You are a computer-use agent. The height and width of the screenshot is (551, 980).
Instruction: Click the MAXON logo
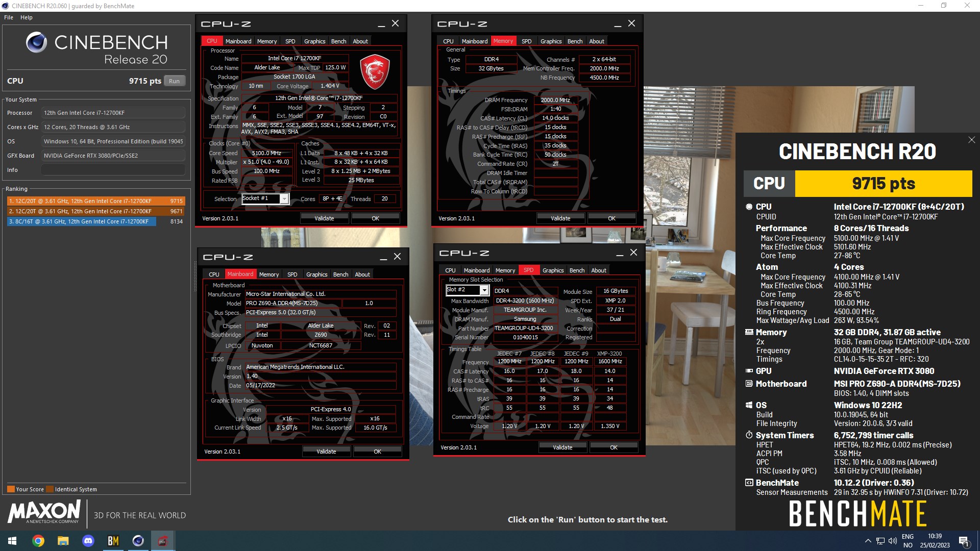[44, 512]
